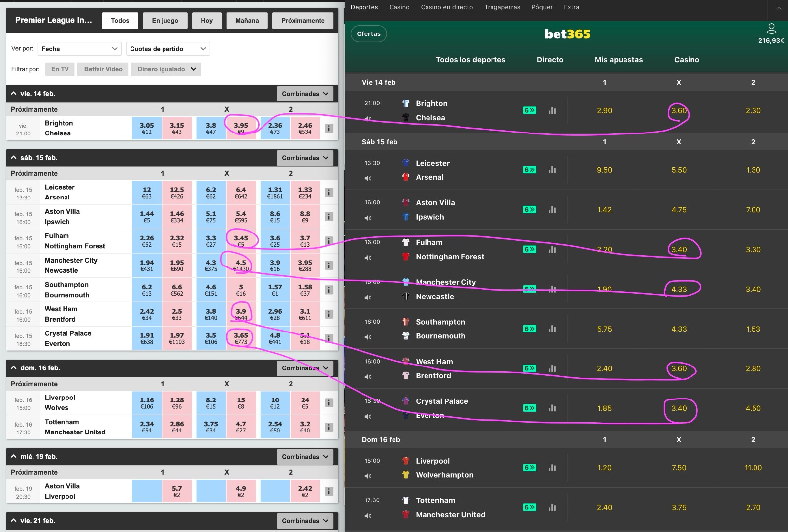Enable the Betfair Video filter
Viewport: 788px width, 532px height.
pos(102,69)
